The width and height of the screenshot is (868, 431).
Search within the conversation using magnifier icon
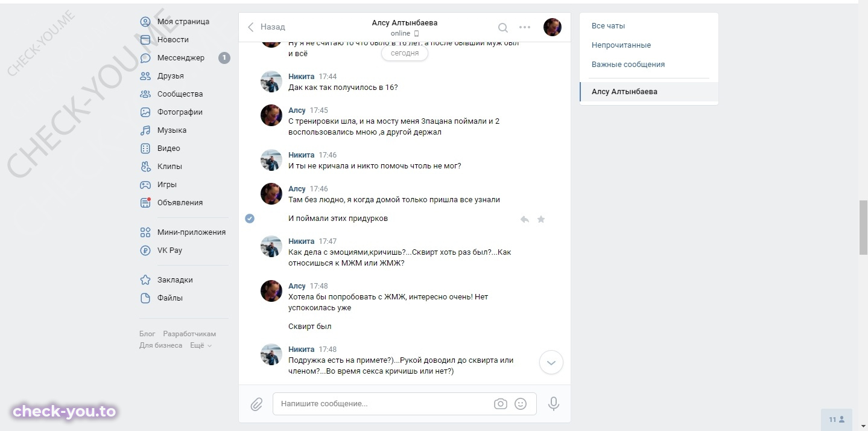click(x=502, y=27)
